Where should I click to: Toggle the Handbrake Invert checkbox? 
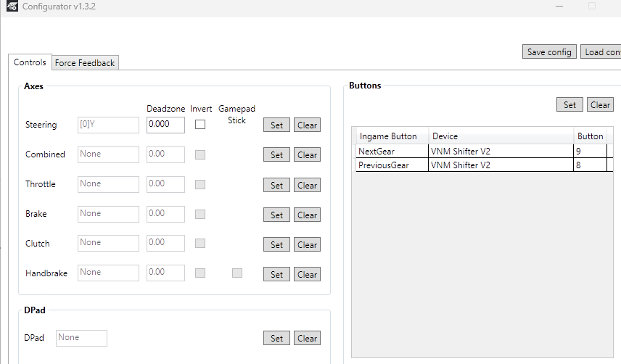coord(200,273)
